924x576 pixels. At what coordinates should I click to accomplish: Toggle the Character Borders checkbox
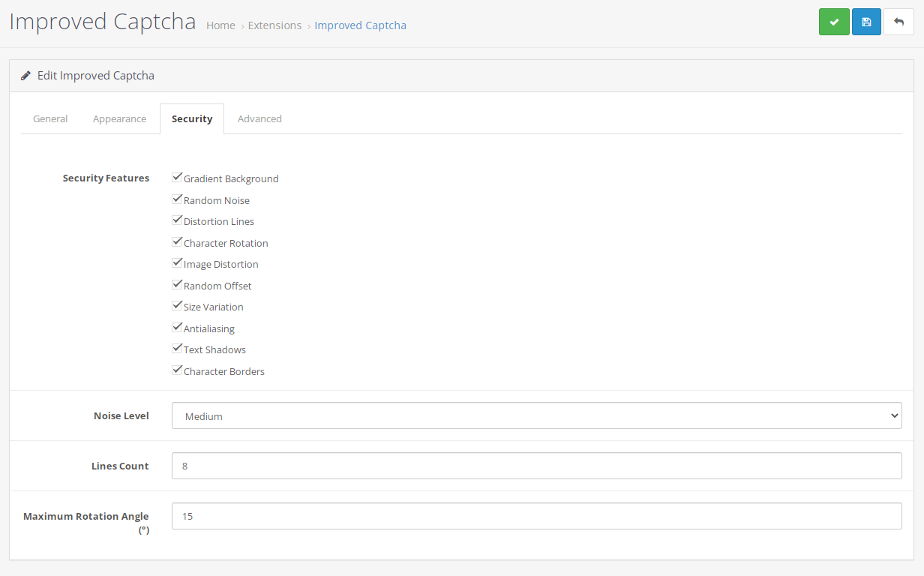coord(177,370)
